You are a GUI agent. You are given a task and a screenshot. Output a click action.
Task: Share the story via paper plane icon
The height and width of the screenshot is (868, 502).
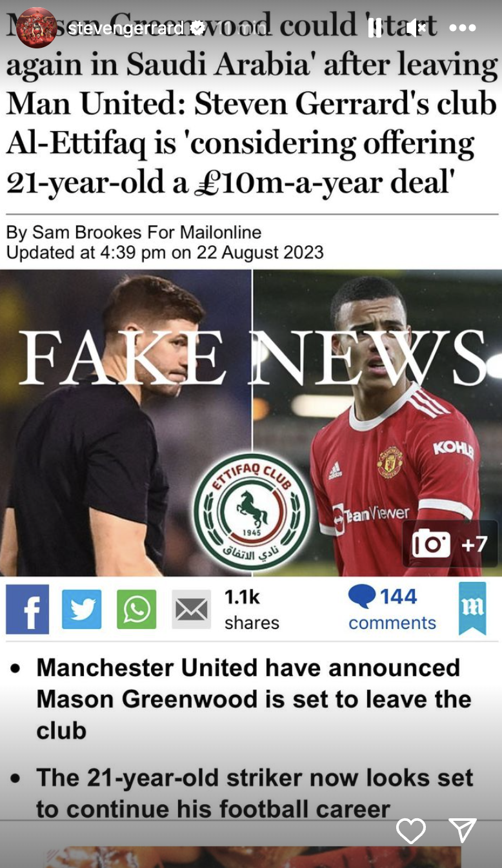pyautogui.click(x=463, y=831)
